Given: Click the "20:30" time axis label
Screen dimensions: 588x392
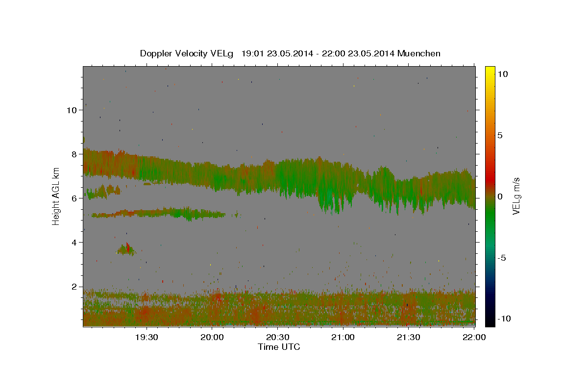Looking at the screenshot, I should click(x=278, y=337).
